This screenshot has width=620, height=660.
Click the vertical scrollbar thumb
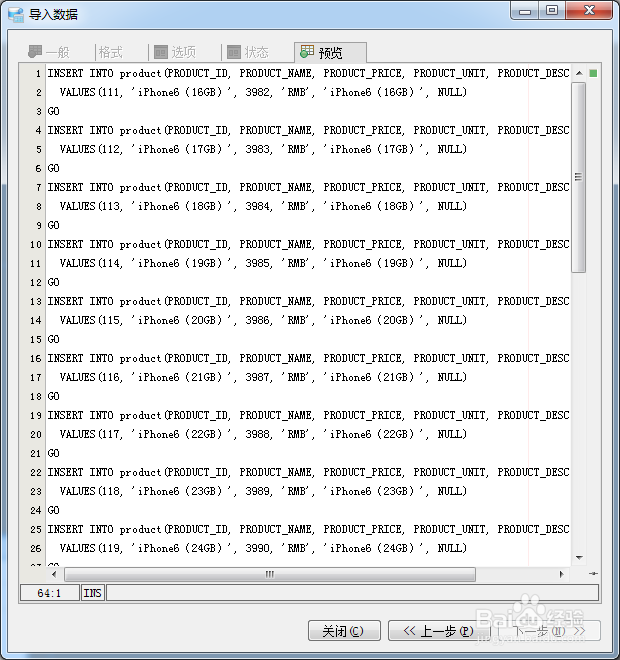click(579, 177)
